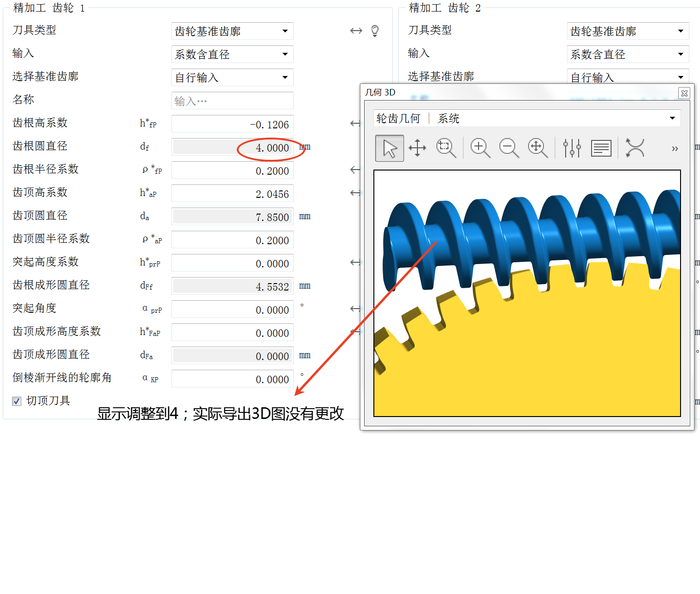Click the 突起高度系数 value field

233,263
